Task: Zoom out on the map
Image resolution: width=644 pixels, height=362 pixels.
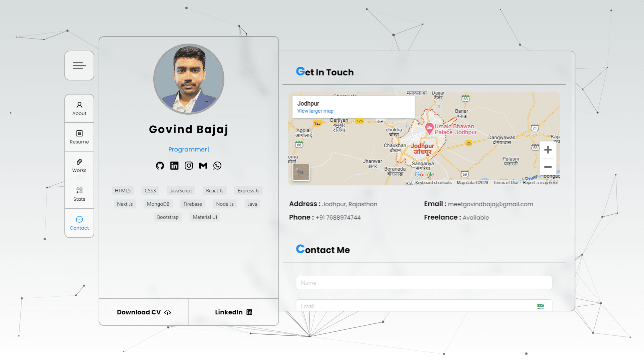Action: click(548, 167)
